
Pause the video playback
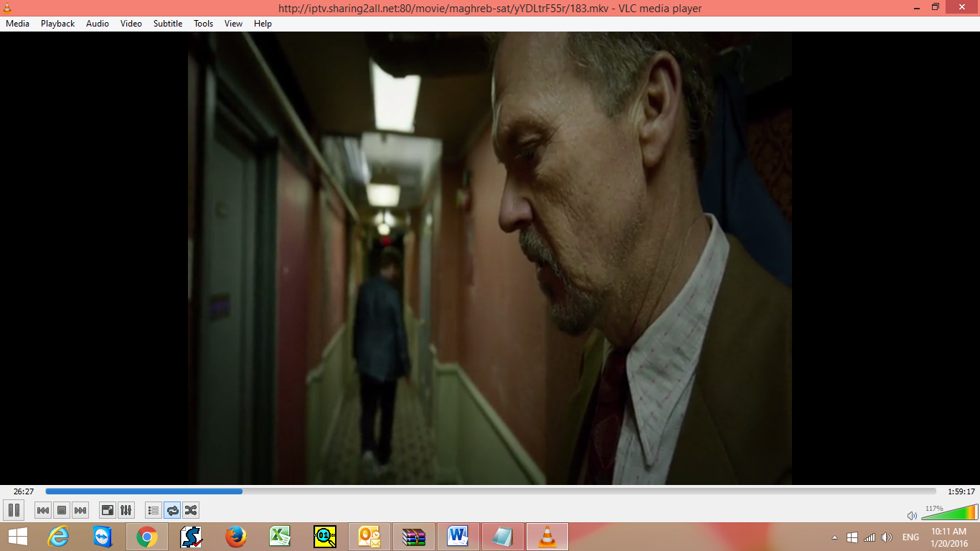point(13,510)
